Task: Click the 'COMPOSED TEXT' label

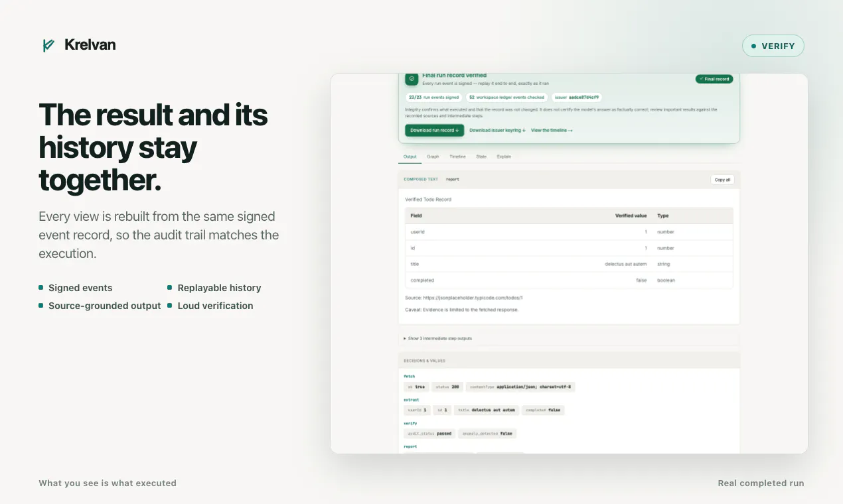Action: point(421,180)
